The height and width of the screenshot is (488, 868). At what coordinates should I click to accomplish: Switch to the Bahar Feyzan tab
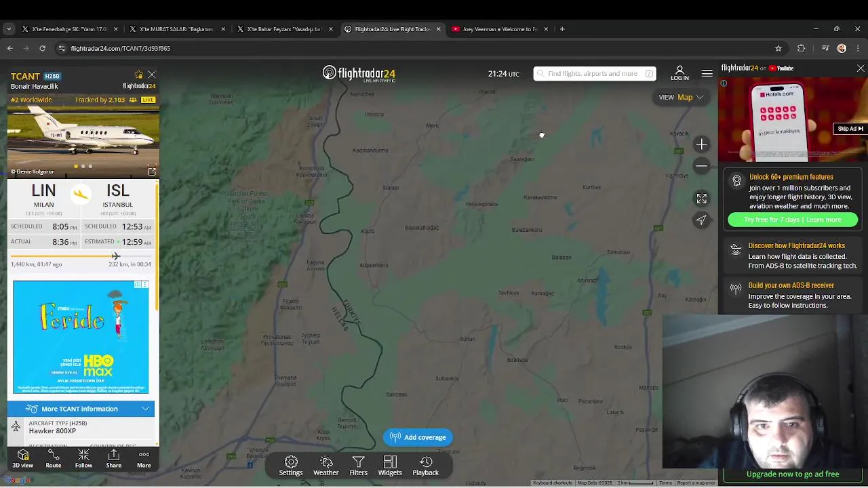tap(285, 29)
